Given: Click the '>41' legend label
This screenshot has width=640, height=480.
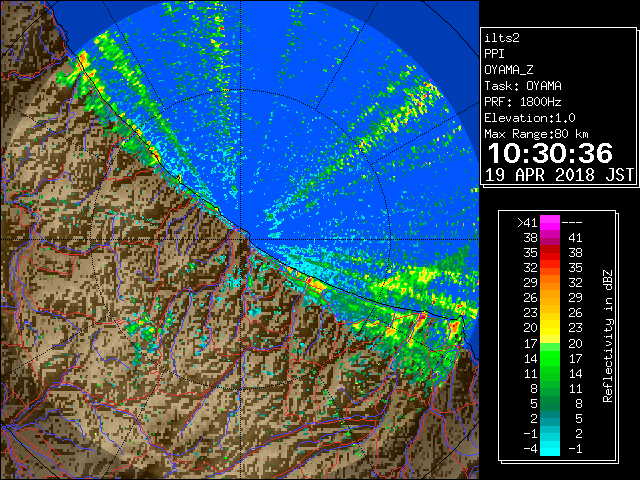Looking at the screenshot, I should point(527,223).
